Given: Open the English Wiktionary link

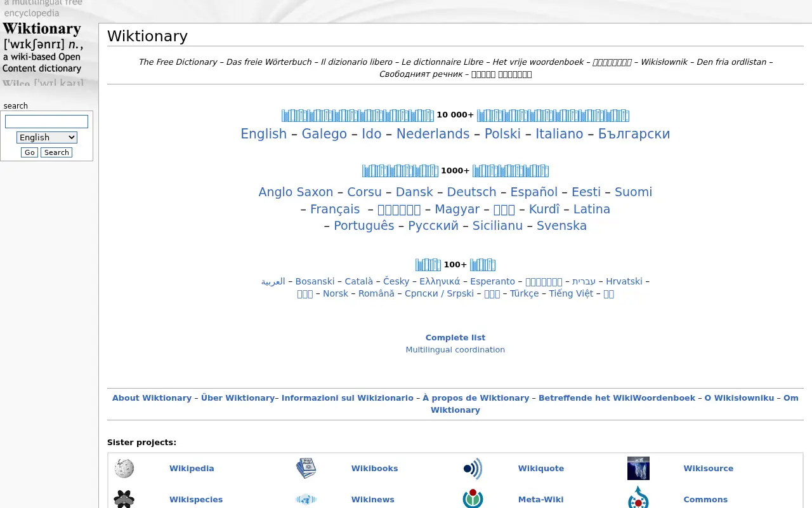Looking at the screenshot, I should click(263, 134).
